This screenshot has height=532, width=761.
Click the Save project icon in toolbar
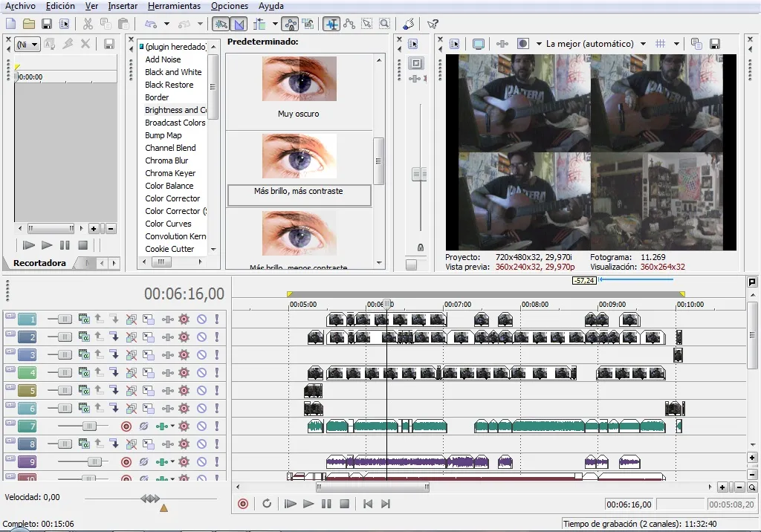pyautogui.click(x=47, y=24)
